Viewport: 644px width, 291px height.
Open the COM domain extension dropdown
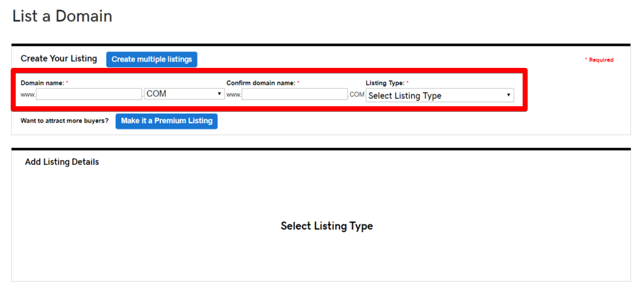[x=184, y=94]
